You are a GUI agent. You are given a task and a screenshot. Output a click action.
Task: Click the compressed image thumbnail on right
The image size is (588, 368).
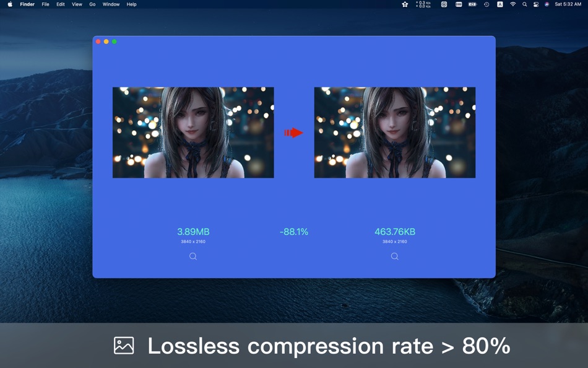395,133
